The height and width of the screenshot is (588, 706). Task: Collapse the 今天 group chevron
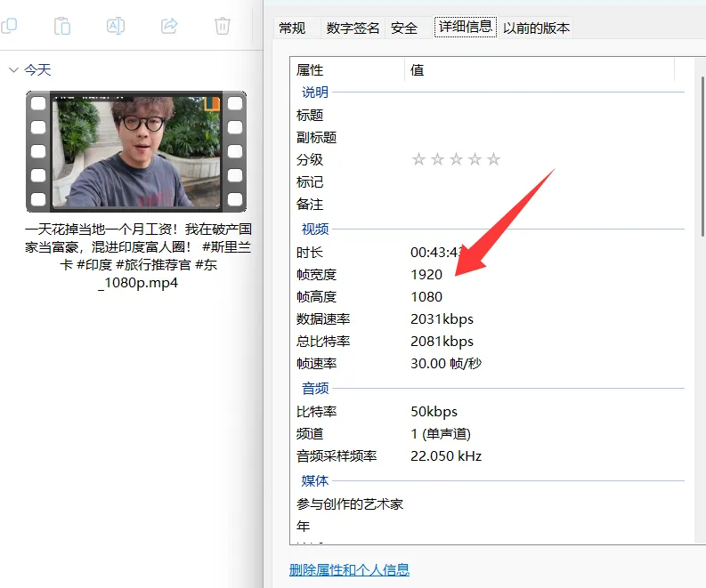coord(13,70)
